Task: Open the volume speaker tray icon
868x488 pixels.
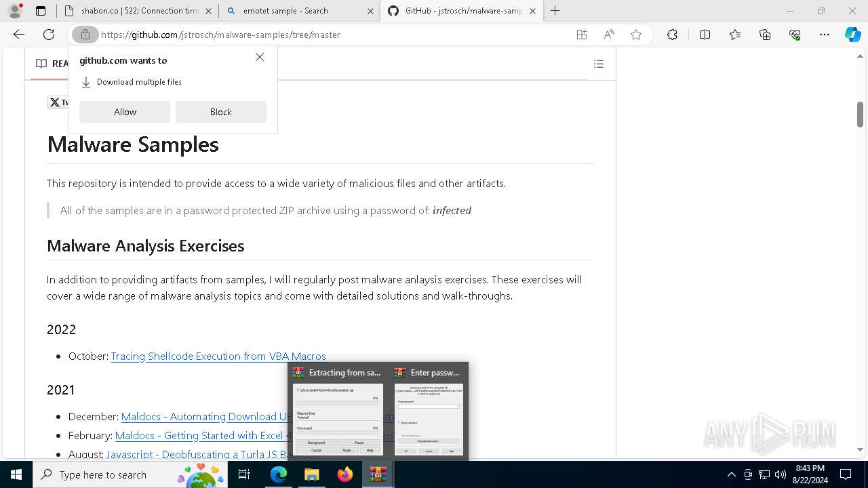Action: click(781, 474)
